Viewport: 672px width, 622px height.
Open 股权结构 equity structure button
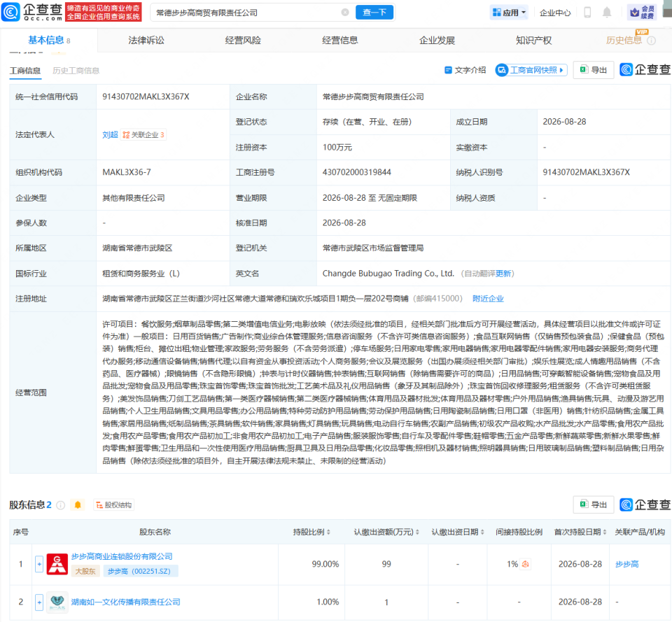(x=113, y=505)
